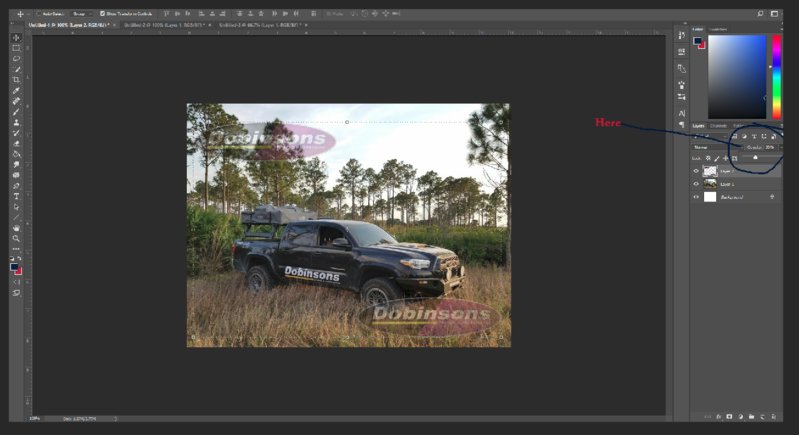Select the Eyedropper tool

click(16, 91)
